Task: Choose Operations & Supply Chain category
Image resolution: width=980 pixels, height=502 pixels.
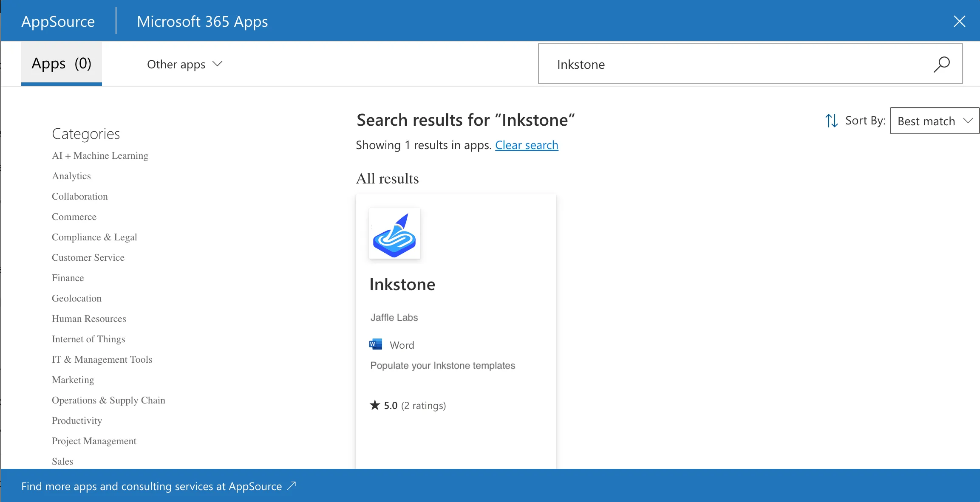Action: click(108, 400)
